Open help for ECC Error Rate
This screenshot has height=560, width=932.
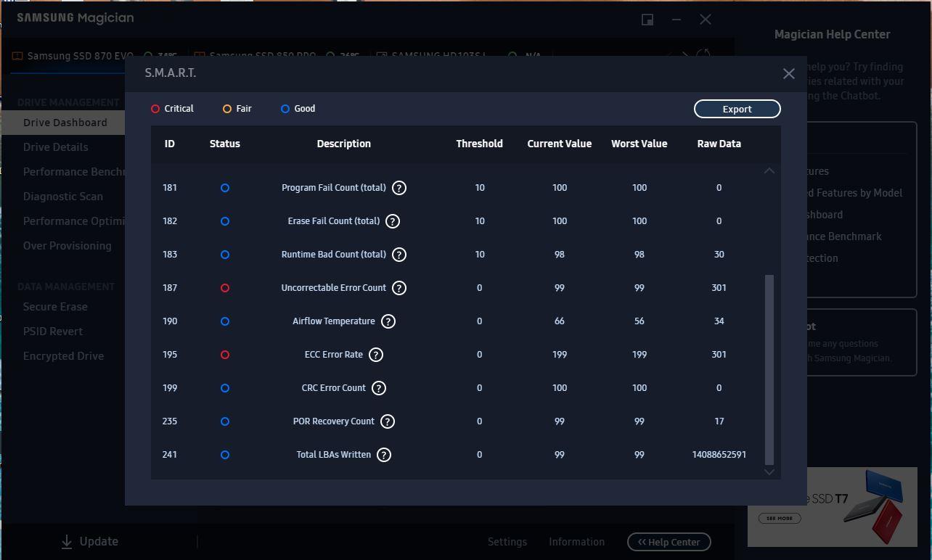pos(376,355)
